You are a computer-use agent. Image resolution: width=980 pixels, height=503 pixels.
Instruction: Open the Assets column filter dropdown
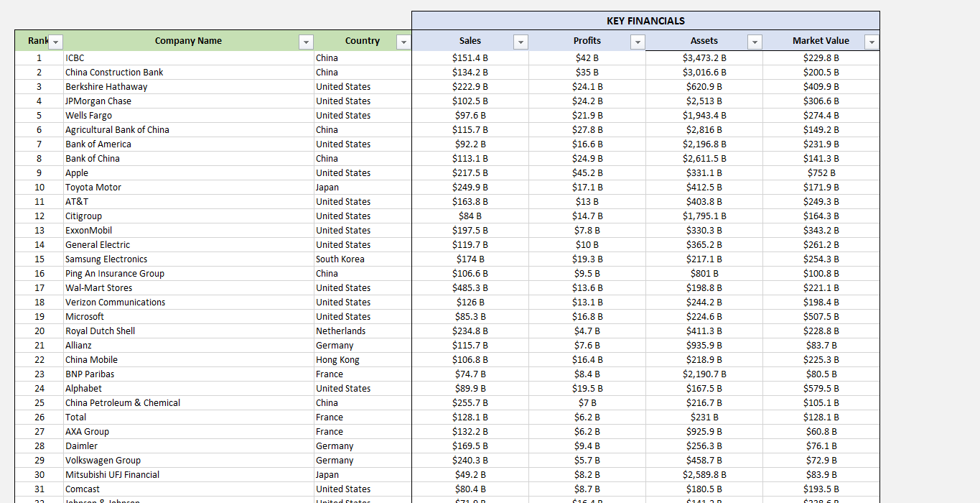pyautogui.click(x=755, y=42)
